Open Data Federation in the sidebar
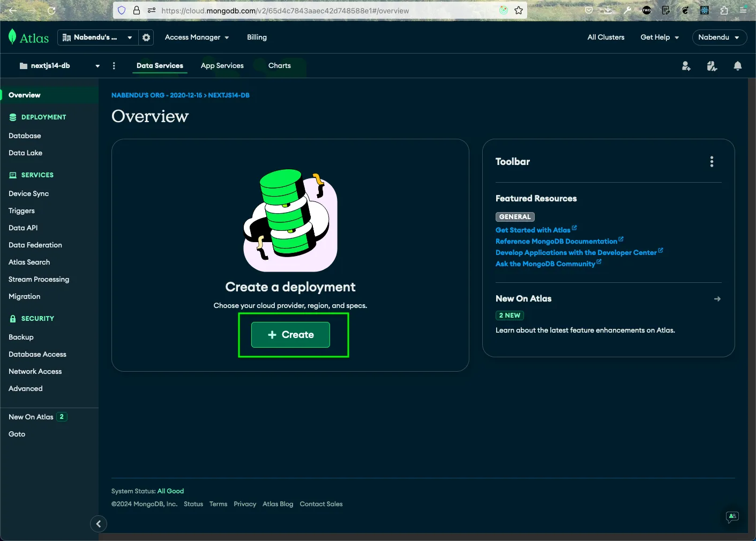Viewport: 756px width, 541px height. [x=35, y=245]
